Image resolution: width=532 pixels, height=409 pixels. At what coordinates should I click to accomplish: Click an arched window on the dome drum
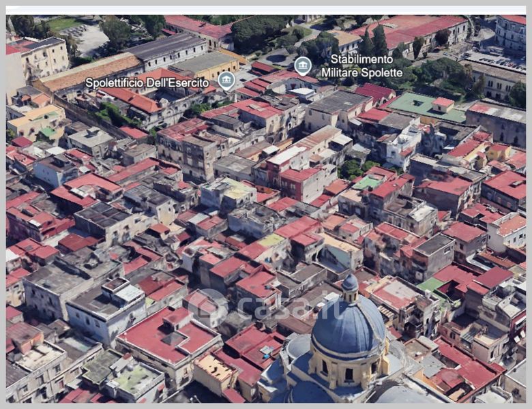pos(349,374)
